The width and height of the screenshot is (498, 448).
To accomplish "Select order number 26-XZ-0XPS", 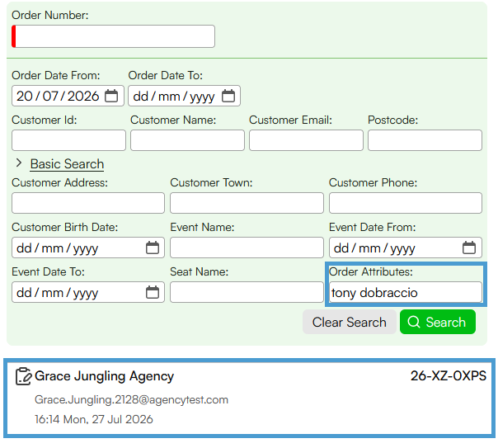I will point(449,376).
